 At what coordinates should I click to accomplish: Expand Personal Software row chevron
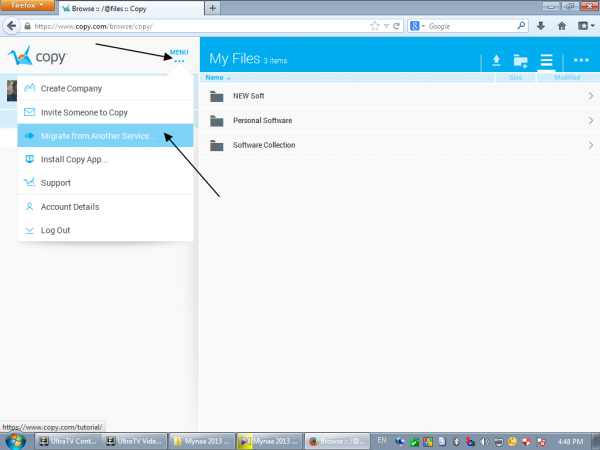point(591,121)
